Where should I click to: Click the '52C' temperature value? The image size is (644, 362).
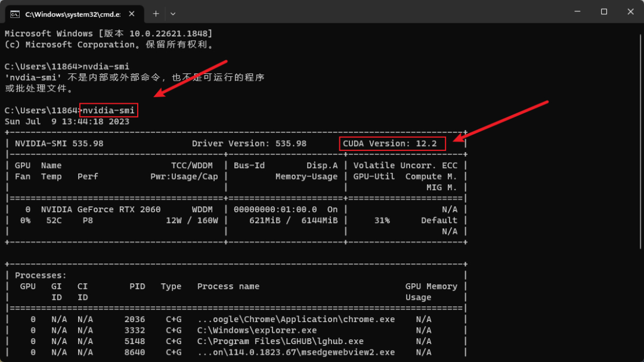click(54, 220)
